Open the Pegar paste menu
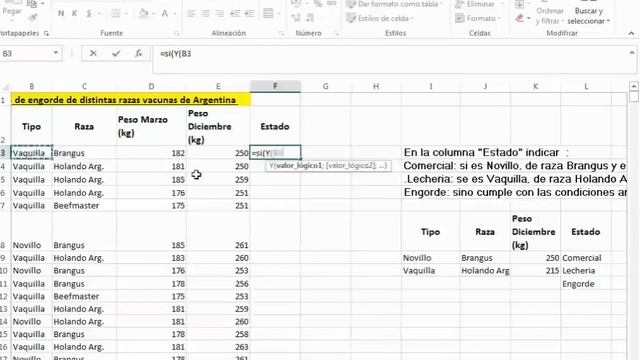Viewport: 640px width, 360px height. click(x=11, y=11)
